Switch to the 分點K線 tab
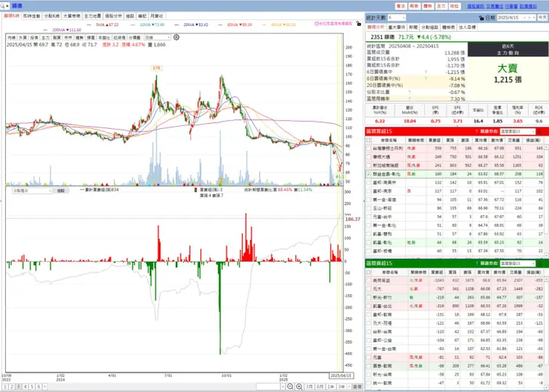Screen dimensions: 549x392 [x=52, y=16]
